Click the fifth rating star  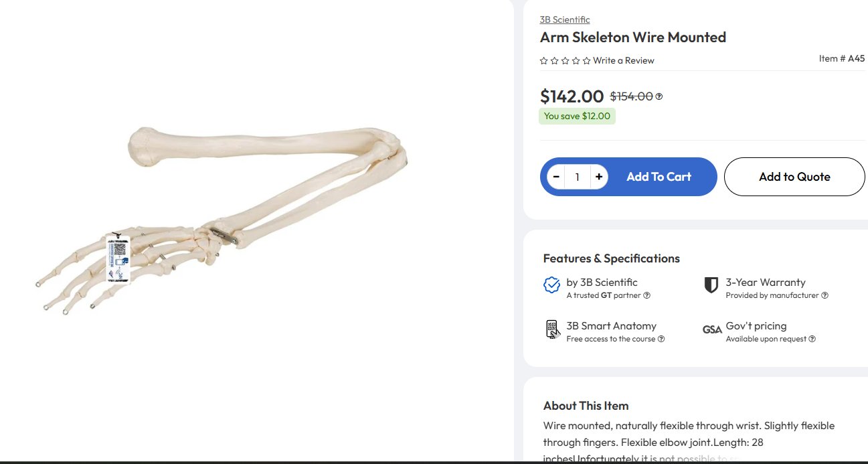[x=587, y=61]
